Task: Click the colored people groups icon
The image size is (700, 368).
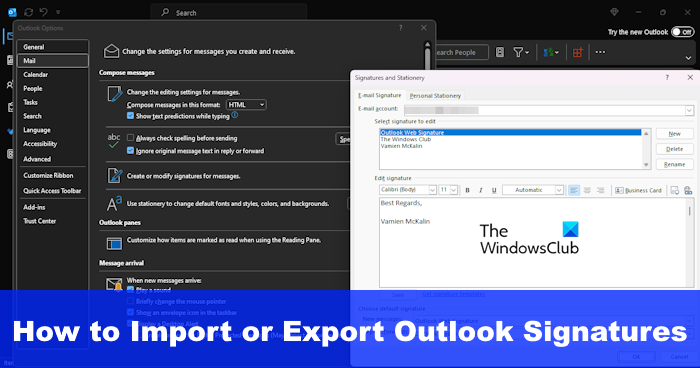Action: coord(551,52)
